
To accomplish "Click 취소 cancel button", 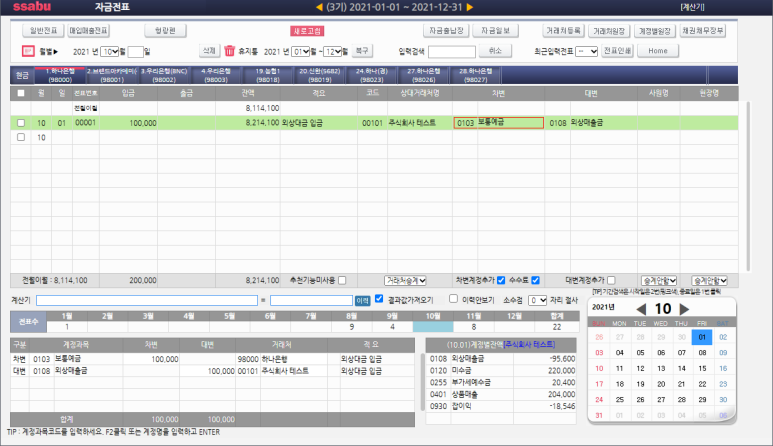I will point(495,51).
